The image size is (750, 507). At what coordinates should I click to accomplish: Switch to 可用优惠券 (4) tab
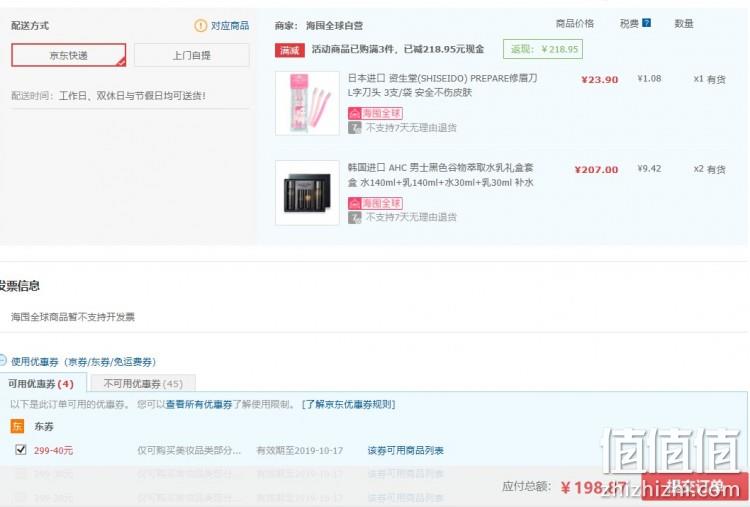41,384
